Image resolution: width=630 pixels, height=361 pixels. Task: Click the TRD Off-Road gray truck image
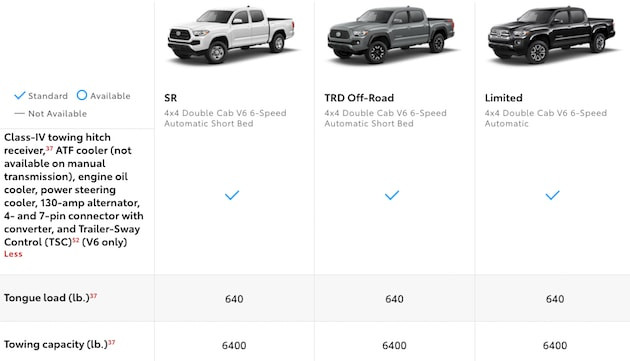click(x=391, y=35)
